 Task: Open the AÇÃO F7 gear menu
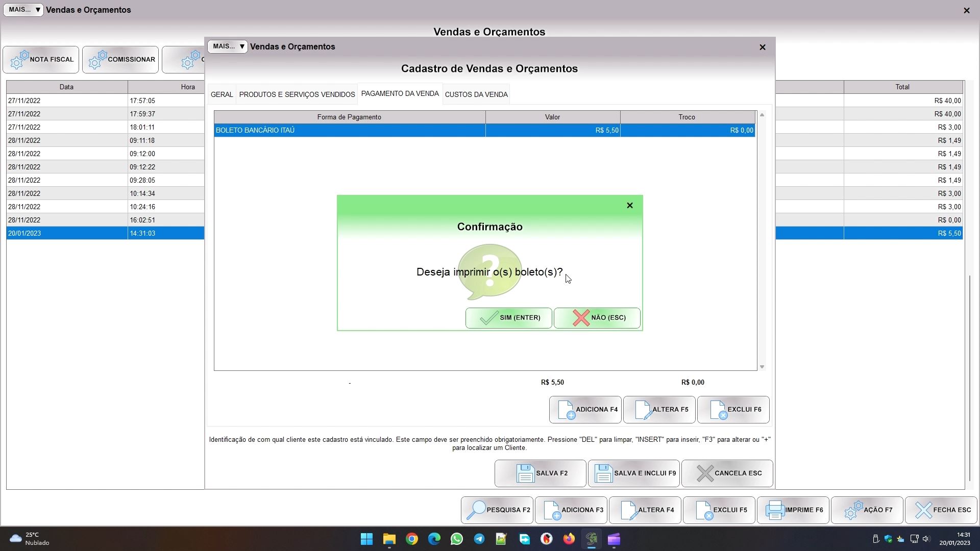pyautogui.click(x=867, y=510)
